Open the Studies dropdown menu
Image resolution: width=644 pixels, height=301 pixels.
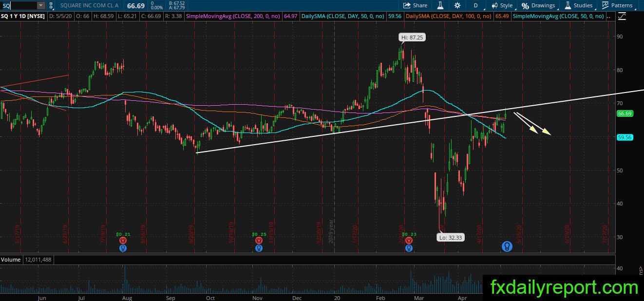pyautogui.click(x=579, y=5)
